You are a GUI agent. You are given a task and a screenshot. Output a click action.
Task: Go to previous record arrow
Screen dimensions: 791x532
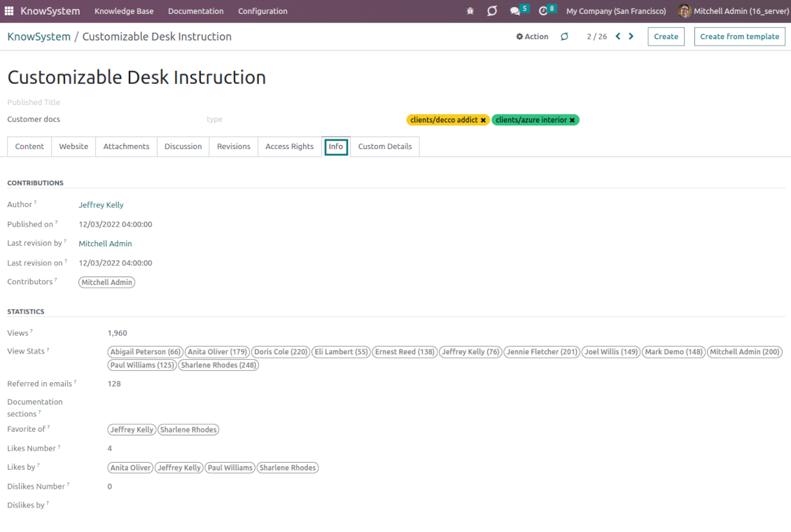(618, 36)
